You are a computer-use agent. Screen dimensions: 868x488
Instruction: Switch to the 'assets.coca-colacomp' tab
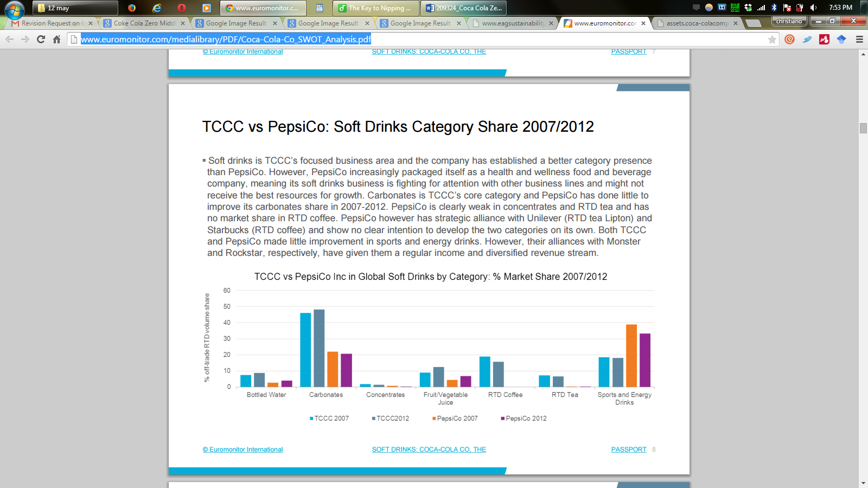pos(698,23)
